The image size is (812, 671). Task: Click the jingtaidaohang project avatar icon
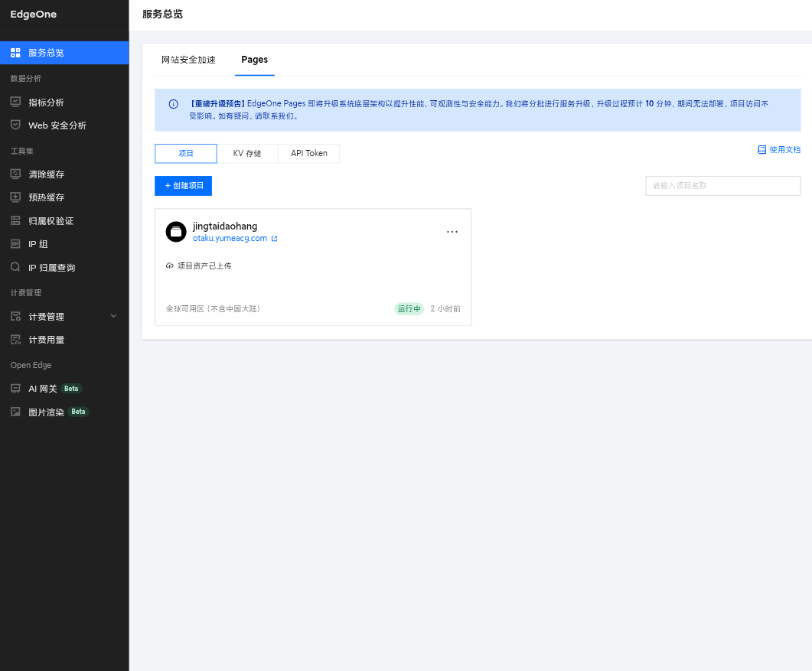point(176,232)
